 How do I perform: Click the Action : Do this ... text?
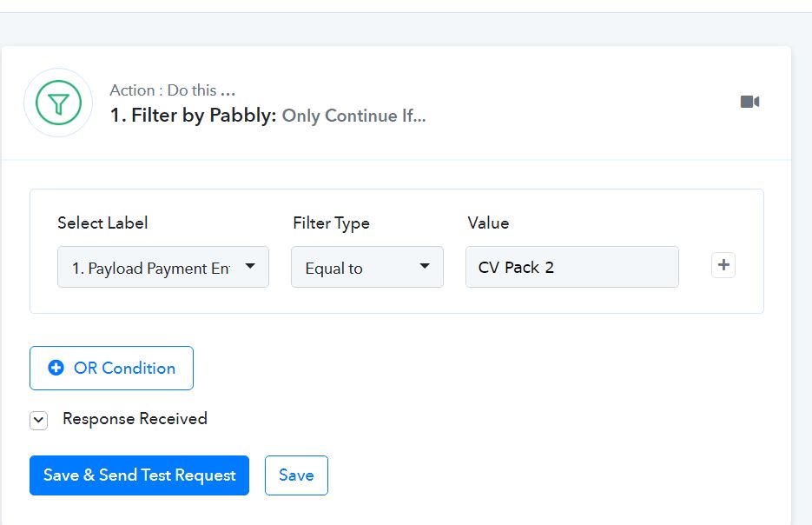click(173, 90)
